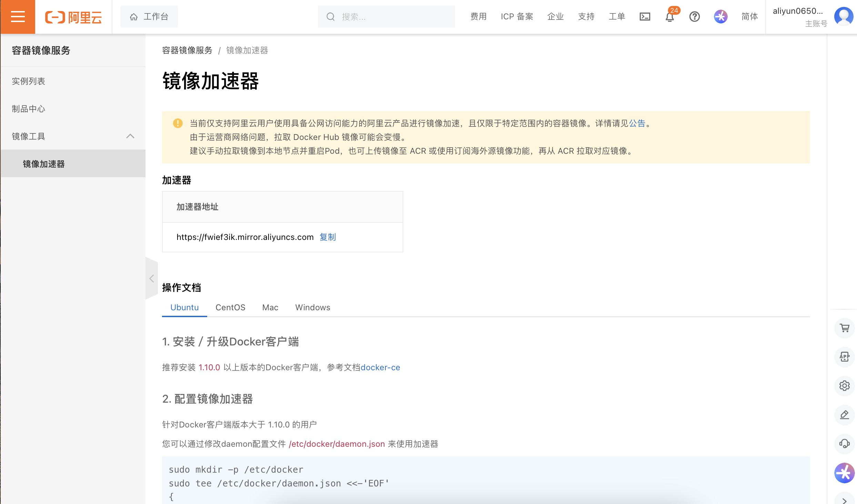Switch to the Windows tab
This screenshot has height=504, width=857.
pyautogui.click(x=312, y=308)
